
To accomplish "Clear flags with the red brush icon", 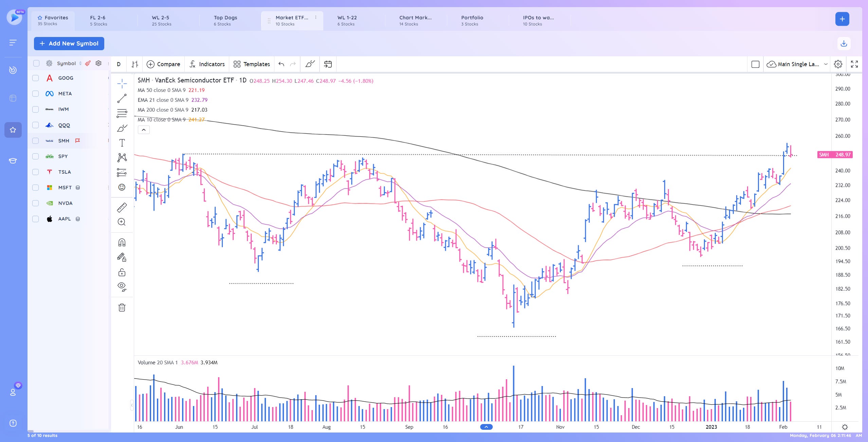I will pyautogui.click(x=88, y=63).
